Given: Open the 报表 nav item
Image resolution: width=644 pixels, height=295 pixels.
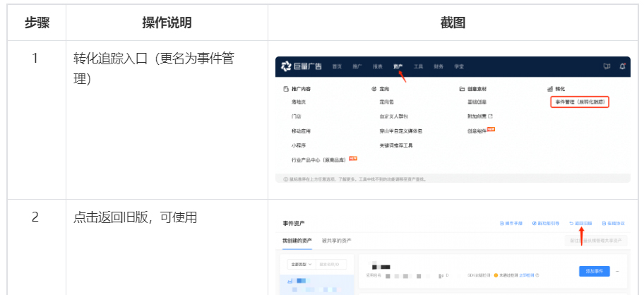Looking at the screenshot, I should click(x=378, y=66).
